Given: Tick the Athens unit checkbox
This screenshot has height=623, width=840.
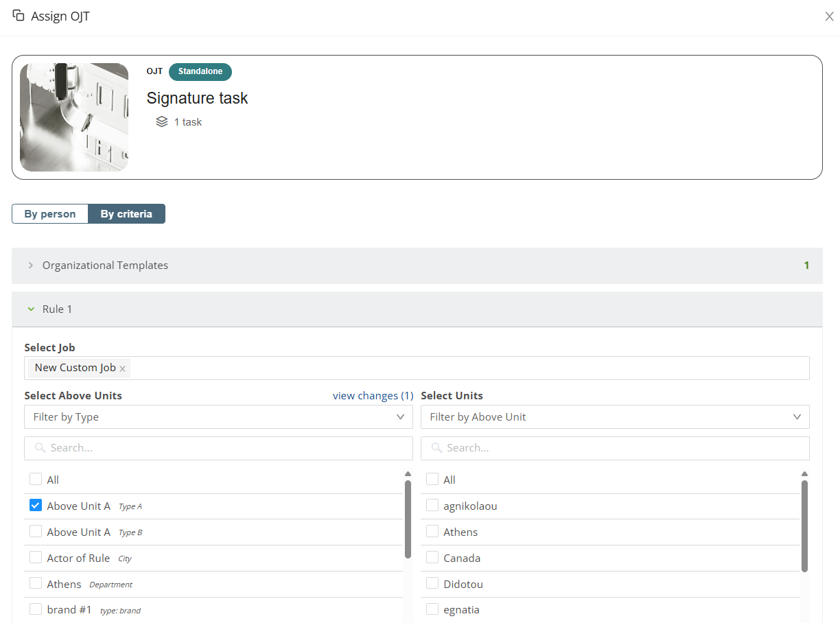Looking at the screenshot, I should pos(432,532).
